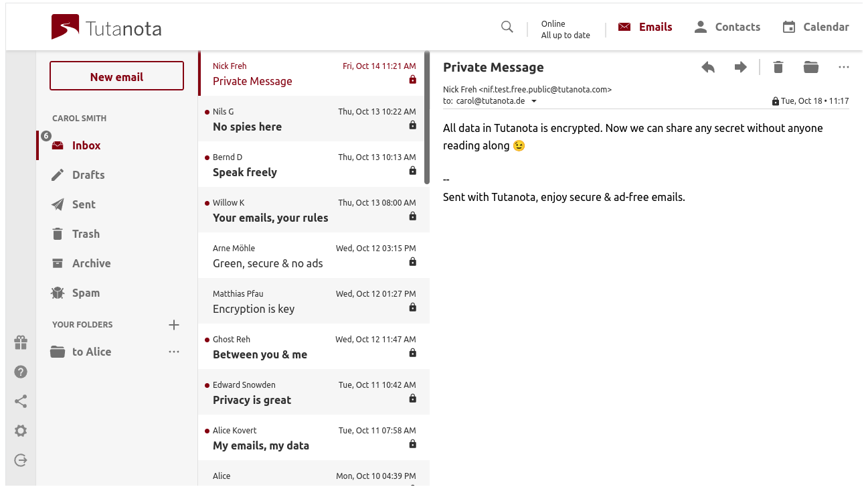Click the Inbox unread count badge
868x489 pixels.
click(x=46, y=136)
